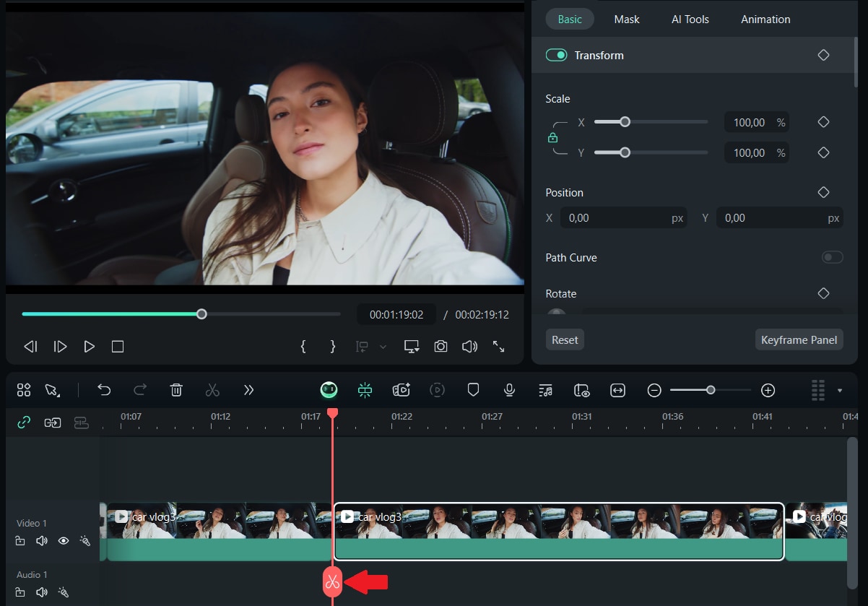Disable the Transform toggle switch

[x=556, y=55]
